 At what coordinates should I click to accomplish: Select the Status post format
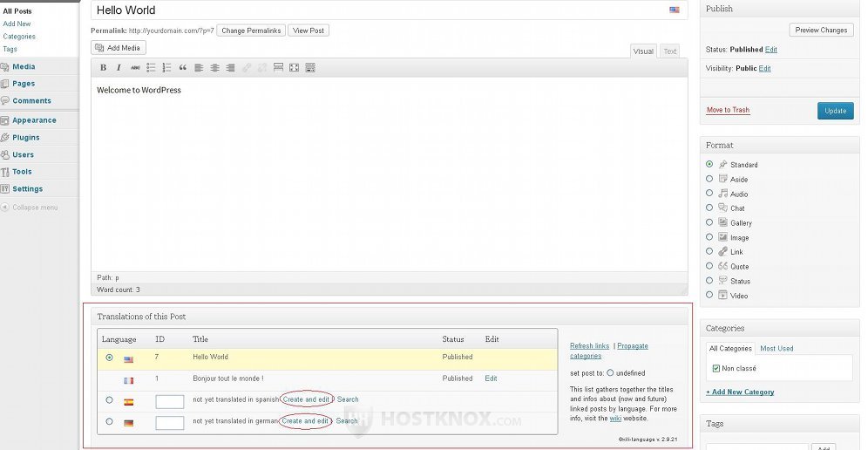pyautogui.click(x=709, y=281)
